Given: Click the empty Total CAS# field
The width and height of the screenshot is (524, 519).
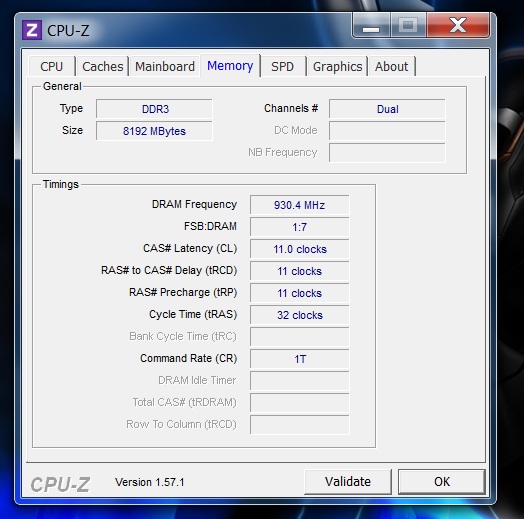Looking at the screenshot, I should click(299, 403).
